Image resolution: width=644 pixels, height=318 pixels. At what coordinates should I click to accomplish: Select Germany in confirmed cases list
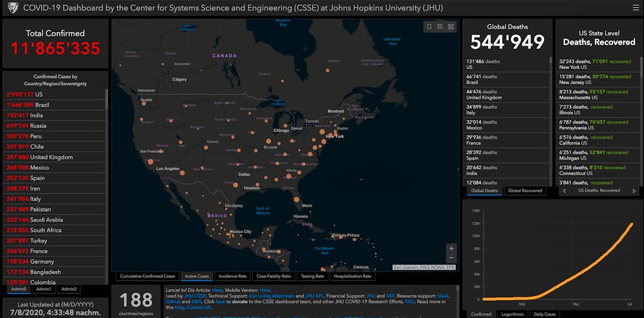point(54,262)
